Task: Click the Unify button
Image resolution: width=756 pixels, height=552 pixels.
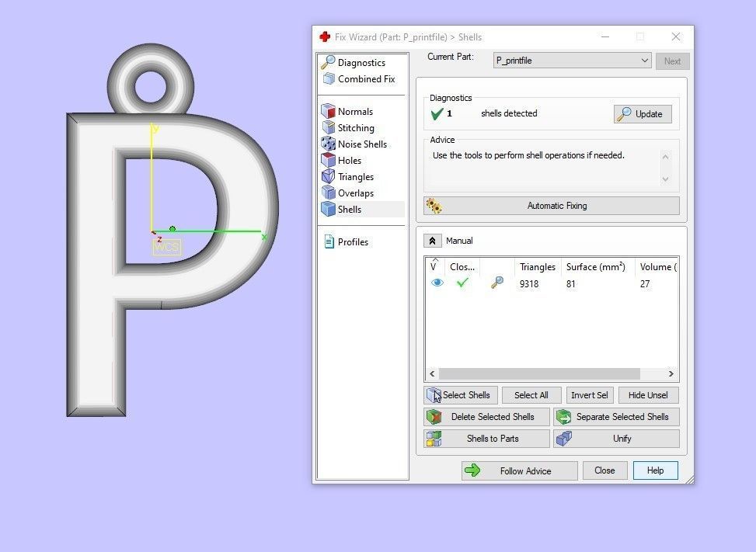Action: [x=616, y=439]
